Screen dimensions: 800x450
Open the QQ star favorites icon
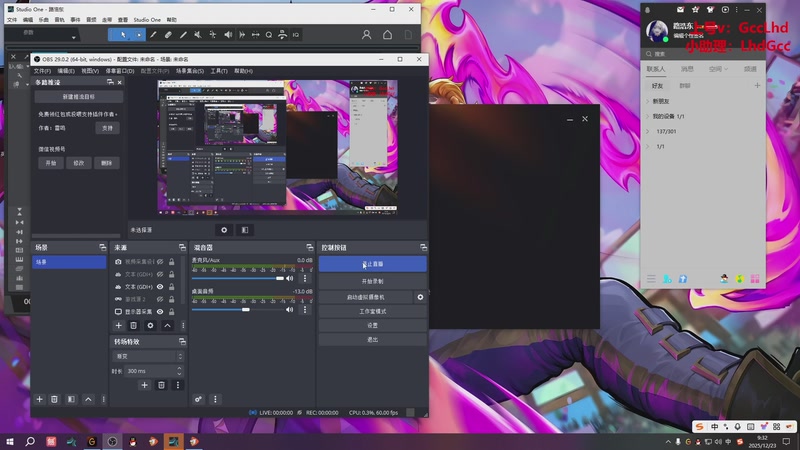click(x=695, y=10)
